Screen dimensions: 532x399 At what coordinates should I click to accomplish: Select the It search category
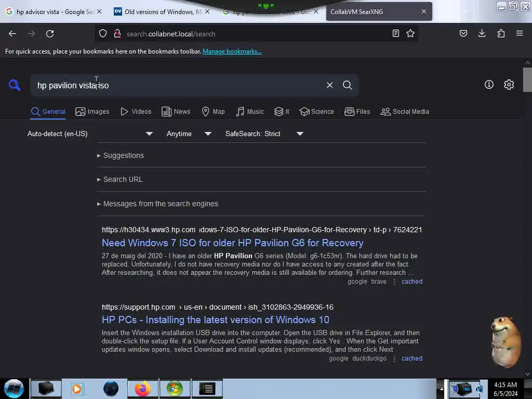point(282,112)
